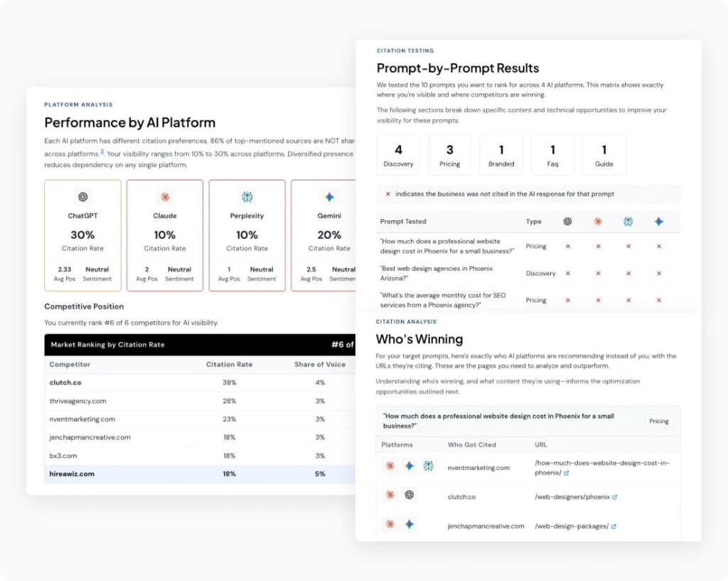Select the Guide count card
This screenshot has height=581, width=728.
pos(604,155)
